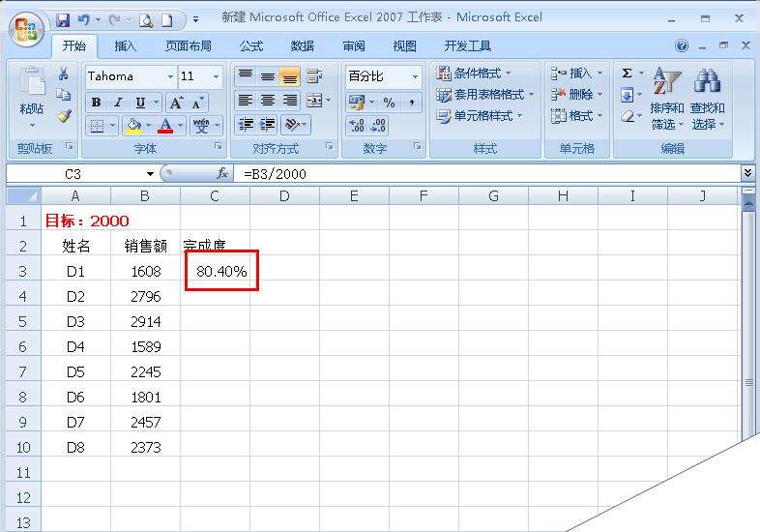The height and width of the screenshot is (532, 760).
Task: Decrease font size with small A
Action: 198,103
